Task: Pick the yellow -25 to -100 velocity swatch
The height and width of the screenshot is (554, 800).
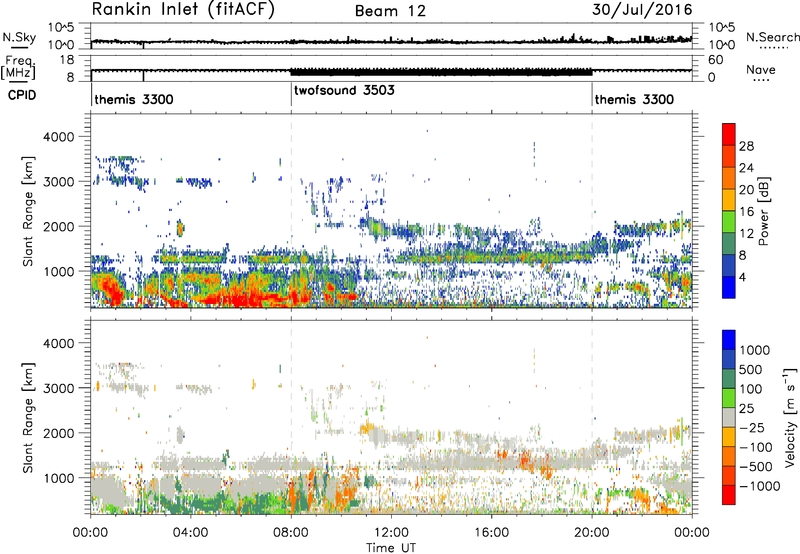Action: (729, 437)
